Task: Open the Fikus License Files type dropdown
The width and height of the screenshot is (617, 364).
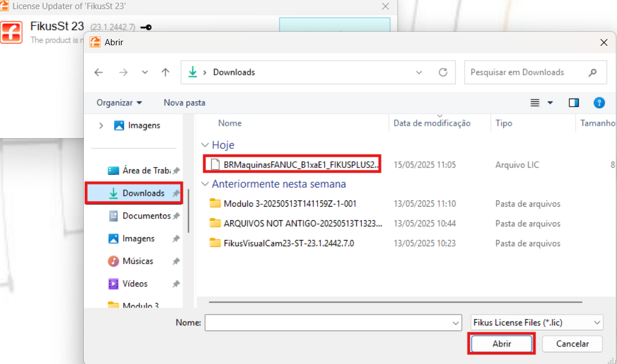Action: [537, 323]
